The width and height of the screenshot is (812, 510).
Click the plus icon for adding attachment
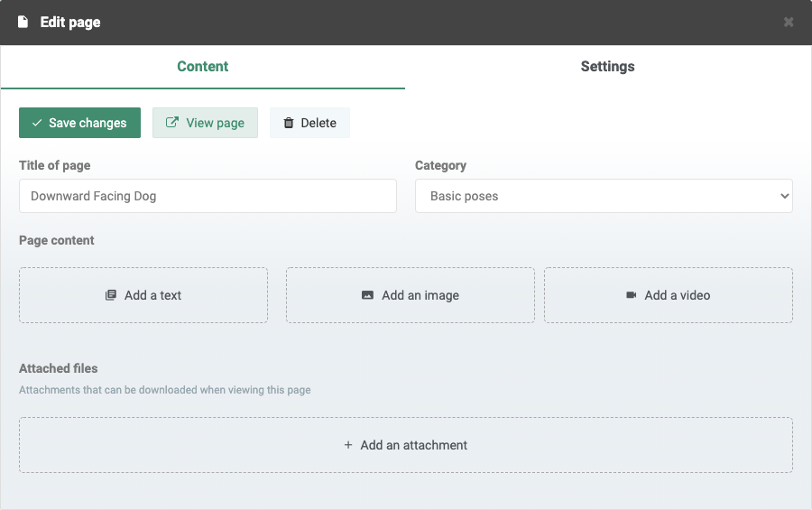(x=348, y=445)
